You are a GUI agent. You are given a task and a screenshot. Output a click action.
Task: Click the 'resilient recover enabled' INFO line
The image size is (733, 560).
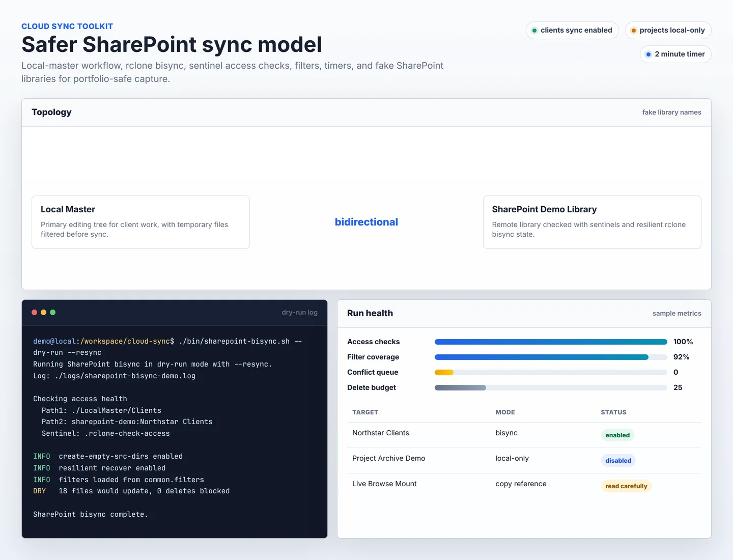99,468
